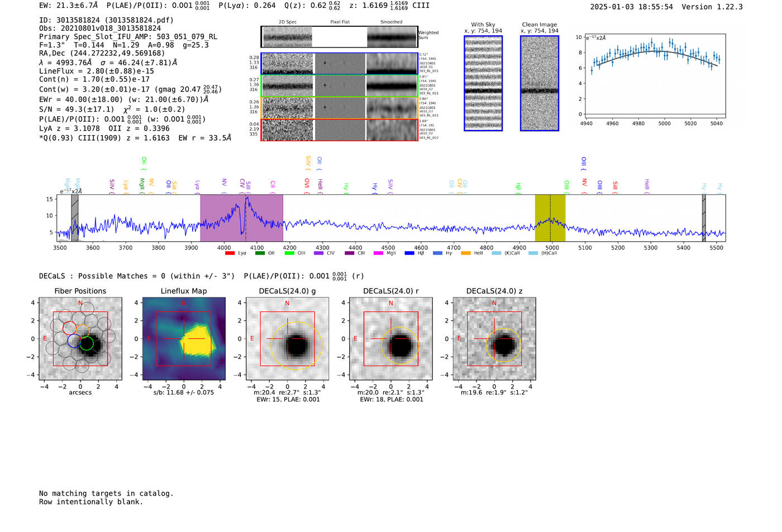Click the No matching targets in catalog text
Viewport: 782px width, 532px height.
106,493
